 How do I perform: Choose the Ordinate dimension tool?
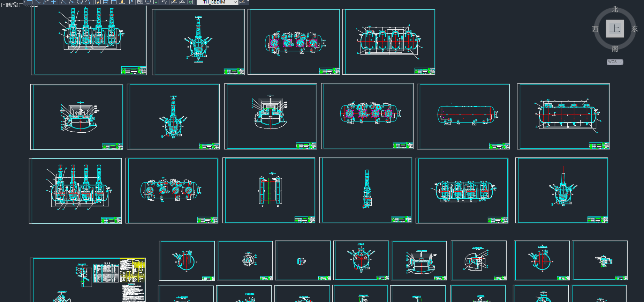tap(54, 2)
